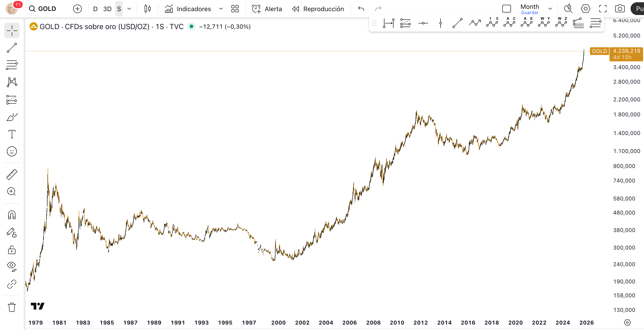Switch to the 3D timeframe
Screen dimensions: 644x330
click(x=107, y=9)
